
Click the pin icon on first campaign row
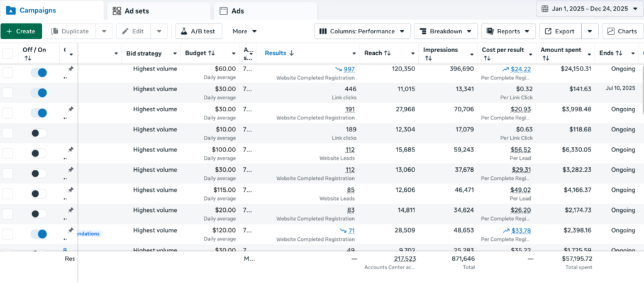point(70,69)
